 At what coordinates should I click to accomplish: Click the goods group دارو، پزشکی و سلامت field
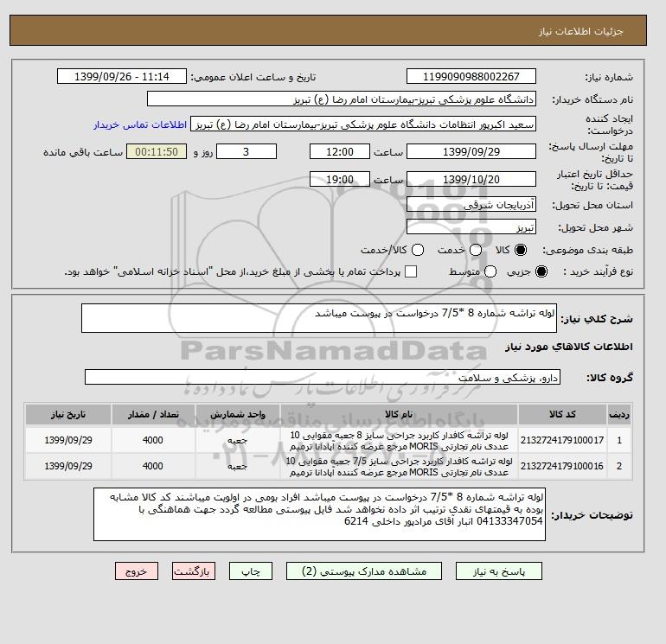[323, 378]
